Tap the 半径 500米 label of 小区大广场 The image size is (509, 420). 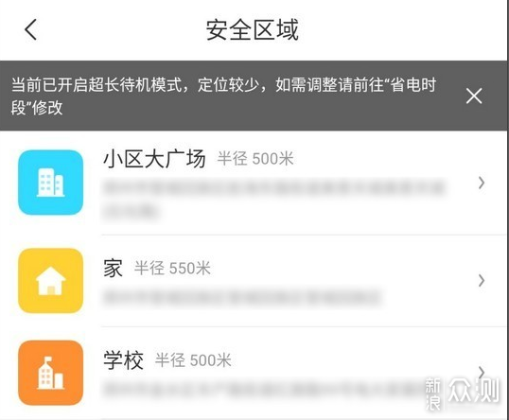[255, 159]
